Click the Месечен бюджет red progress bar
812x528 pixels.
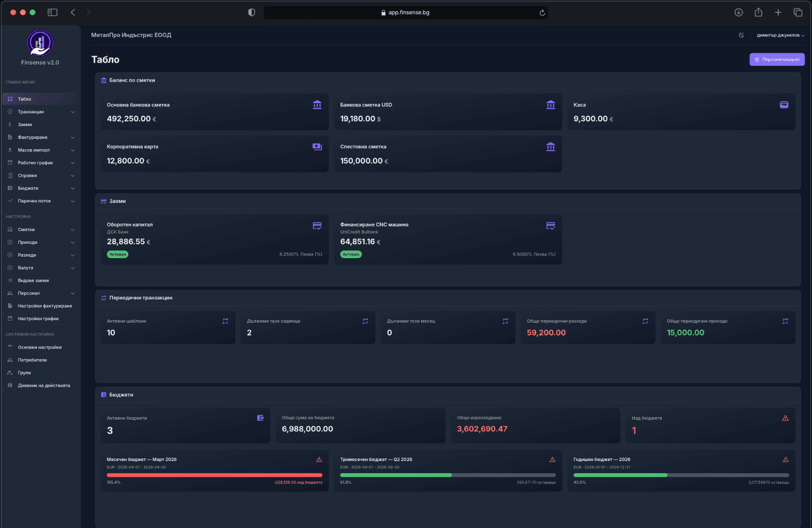(x=215, y=475)
